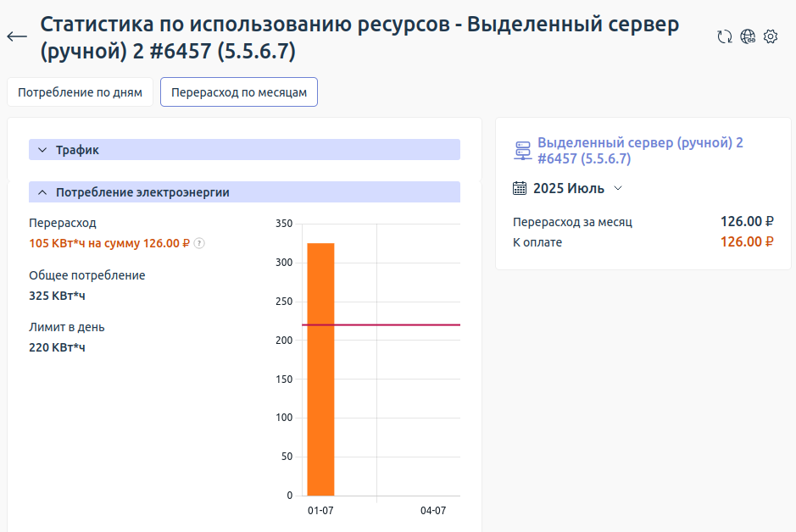Viewport: 796px width, 532px height.
Task: Click the 04-07 axis label on chart
Action: pyautogui.click(x=432, y=510)
